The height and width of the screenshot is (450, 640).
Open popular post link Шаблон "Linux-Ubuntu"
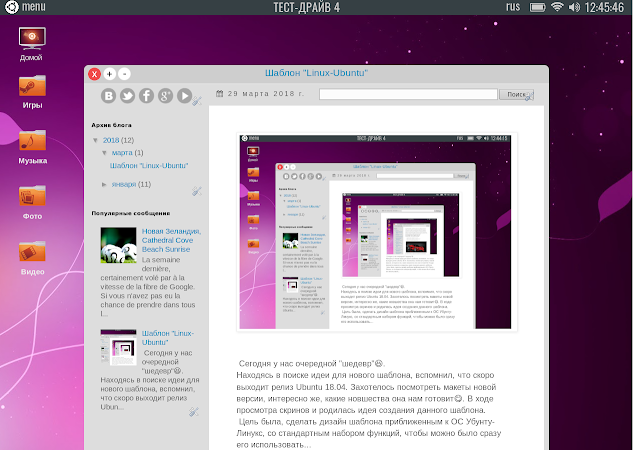tap(168, 338)
